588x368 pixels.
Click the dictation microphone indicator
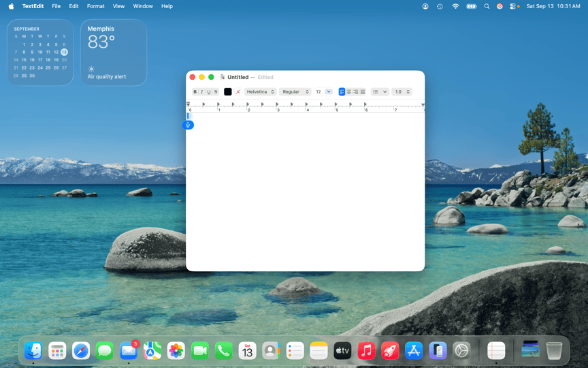point(188,125)
